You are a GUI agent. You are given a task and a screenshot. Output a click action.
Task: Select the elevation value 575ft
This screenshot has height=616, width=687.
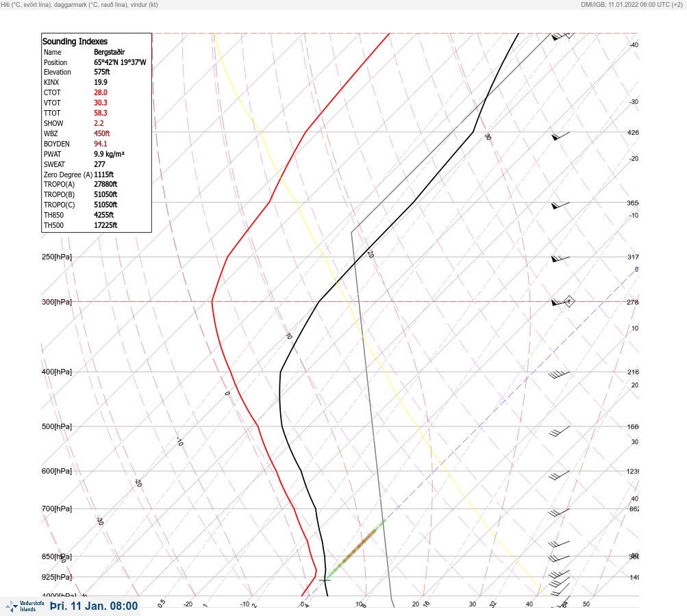coord(101,72)
